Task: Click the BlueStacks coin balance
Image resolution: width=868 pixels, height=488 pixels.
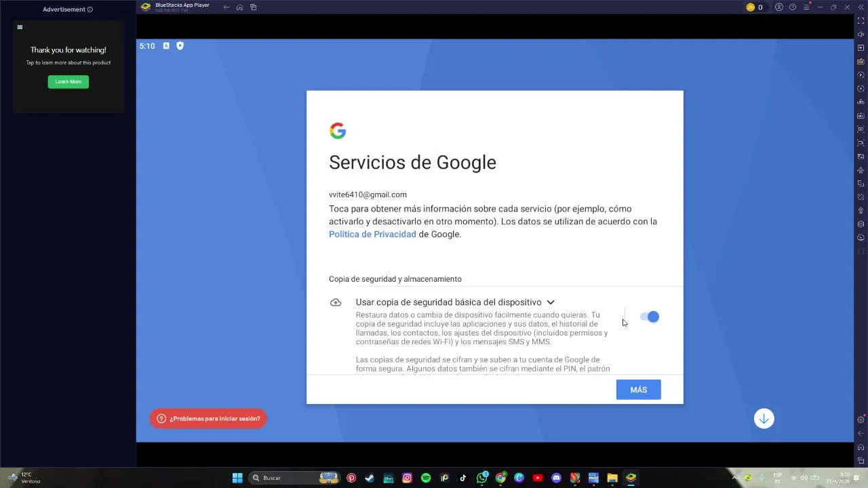Action: [755, 7]
